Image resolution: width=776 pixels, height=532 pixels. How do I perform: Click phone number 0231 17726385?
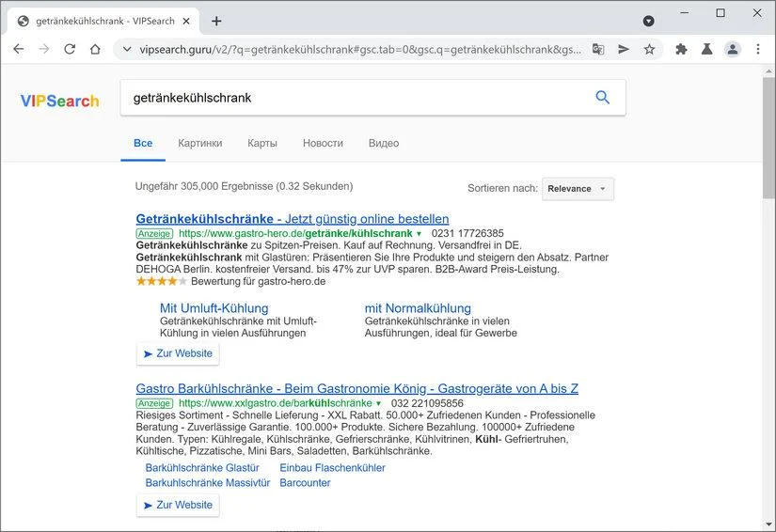tap(467, 233)
